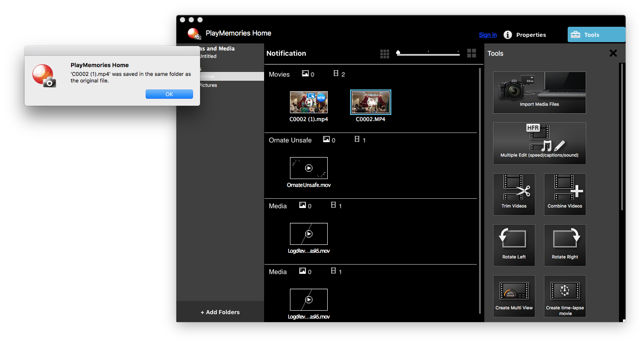
Task: Choose the Rotate Left tool
Action: (x=514, y=245)
